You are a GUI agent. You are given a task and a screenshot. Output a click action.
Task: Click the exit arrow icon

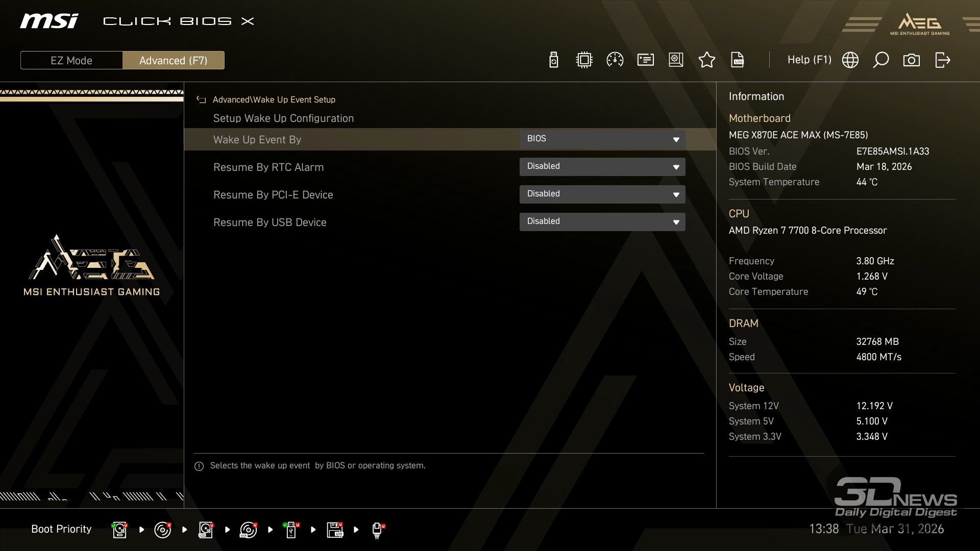tap(942, 60)
